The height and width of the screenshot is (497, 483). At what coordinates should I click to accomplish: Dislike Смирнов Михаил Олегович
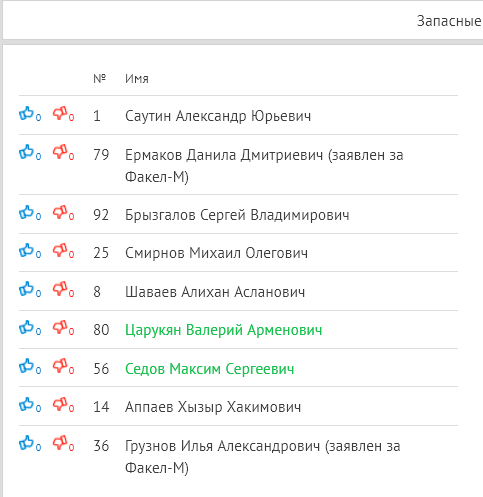(60, 250)
